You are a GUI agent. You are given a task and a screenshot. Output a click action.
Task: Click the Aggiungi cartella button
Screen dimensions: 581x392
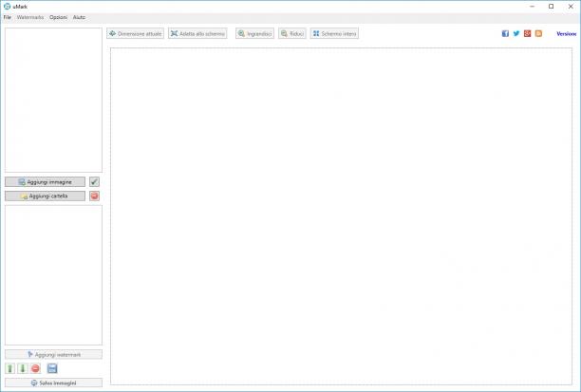pyautogui.click(x=45, y=196)
